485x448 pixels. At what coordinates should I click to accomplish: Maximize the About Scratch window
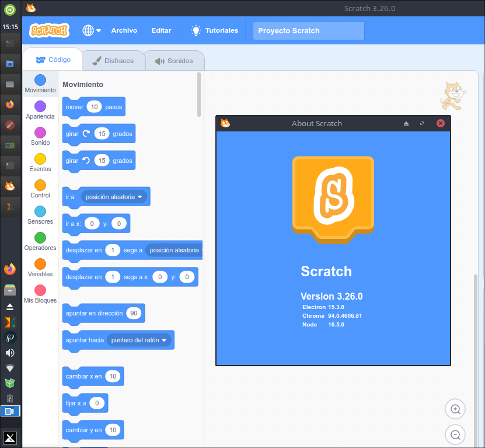click(x=422, y=123)
